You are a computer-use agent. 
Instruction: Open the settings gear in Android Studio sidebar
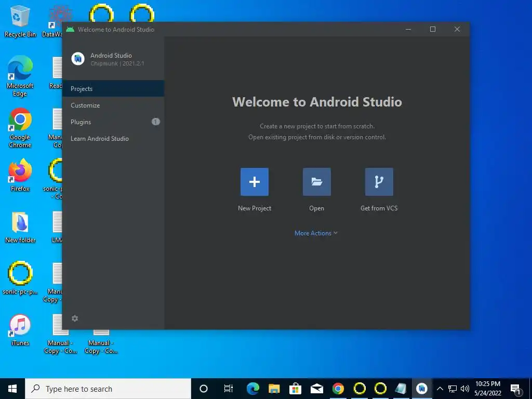[x=75, y=318]
